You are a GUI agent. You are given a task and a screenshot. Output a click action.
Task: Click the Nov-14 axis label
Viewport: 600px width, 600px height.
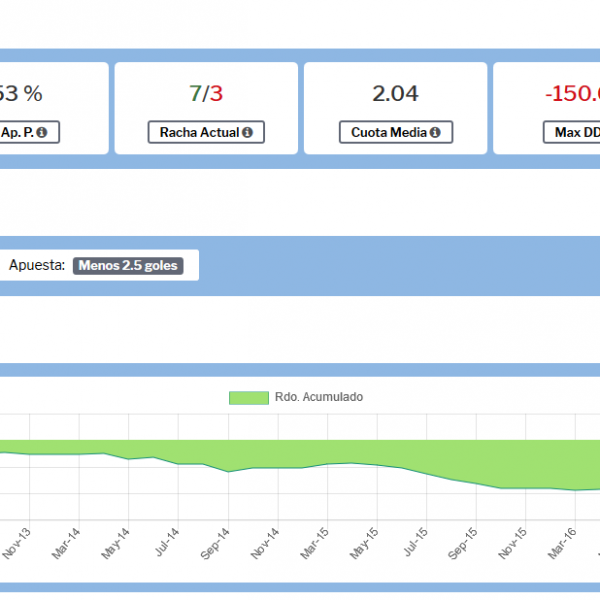click(265, 543)
